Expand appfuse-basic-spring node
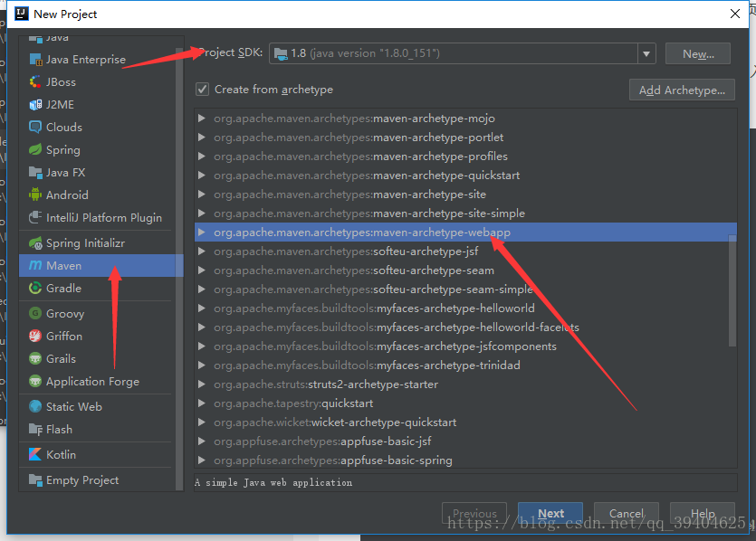This screenshot has height=541, width=756. pyautogui.click(x=202, y=460)
